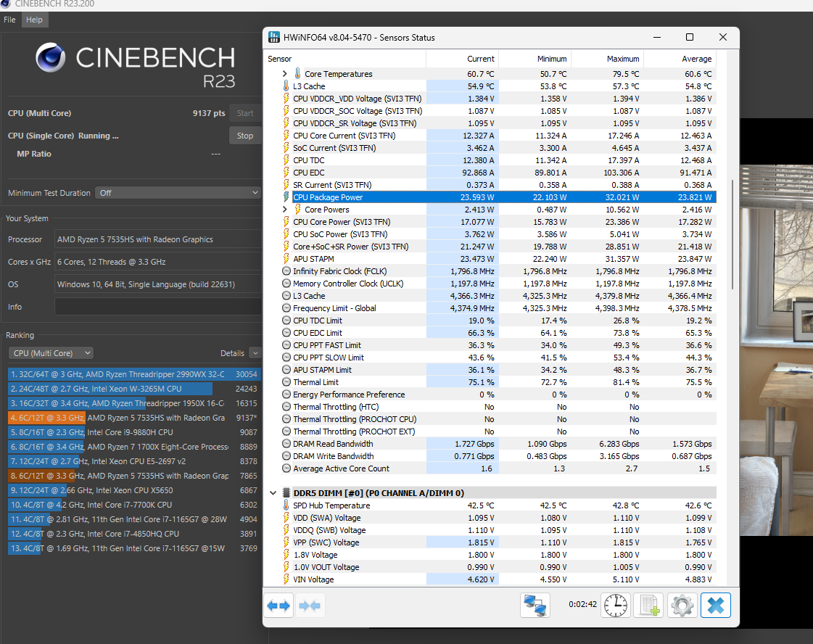Open HWiNFO sensor settings gear icon
Viewport: 813px width, 644px height.
click(x=682, y=605)
